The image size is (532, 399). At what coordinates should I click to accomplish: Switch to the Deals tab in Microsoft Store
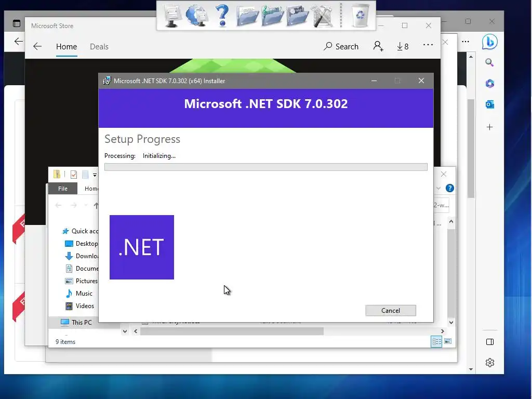pyautogui.click(x=99, y=46)
